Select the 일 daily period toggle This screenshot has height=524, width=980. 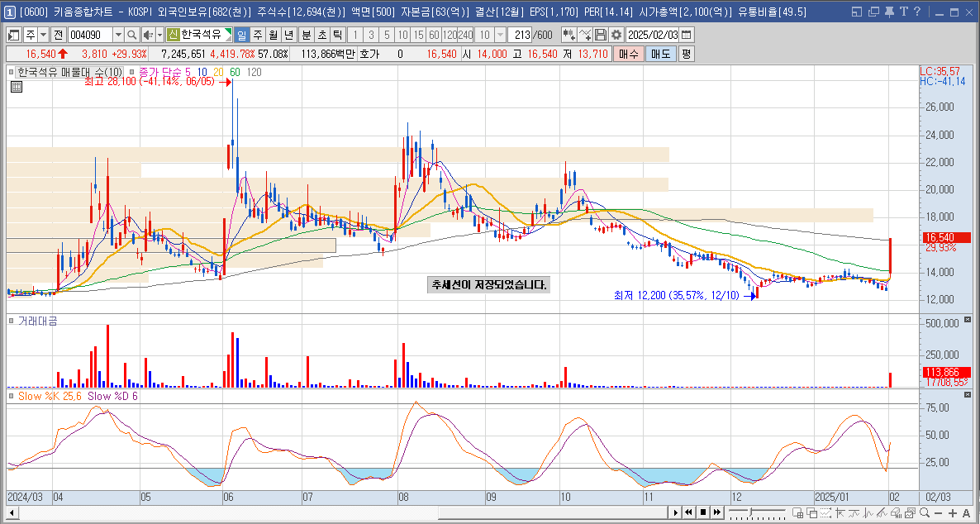(242, 35)
